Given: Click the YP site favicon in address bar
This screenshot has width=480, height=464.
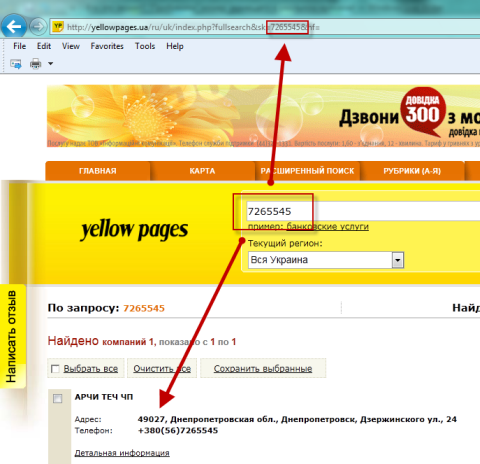Looking at the screenshot, I should [58, 26].
